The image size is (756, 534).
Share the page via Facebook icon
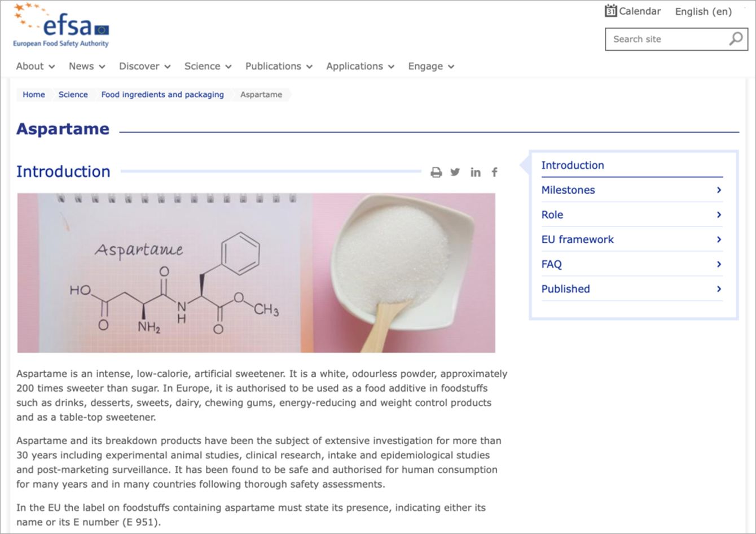[494, 172]
